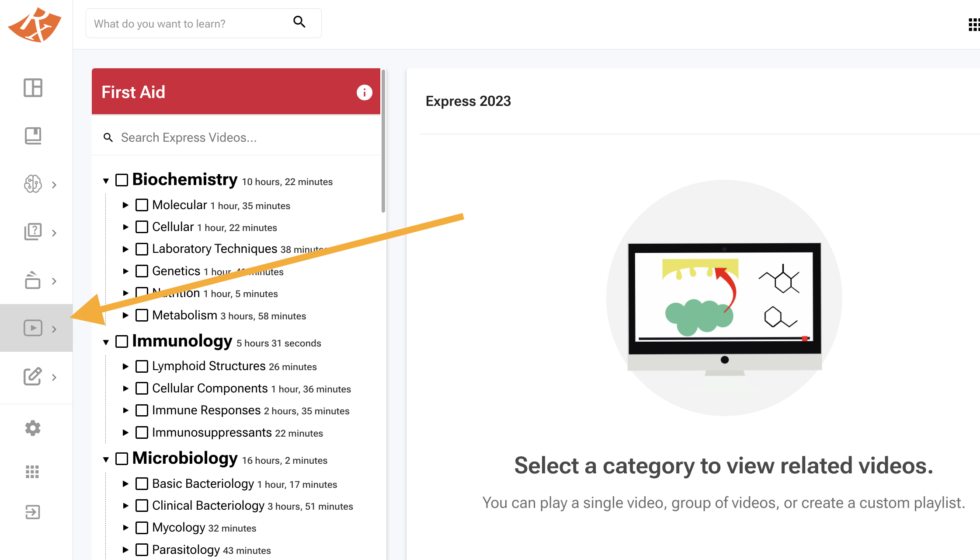Click the logout arrow icon in sidebar
This screenshot has width=980, height=560.
click(x=33, y=512)
